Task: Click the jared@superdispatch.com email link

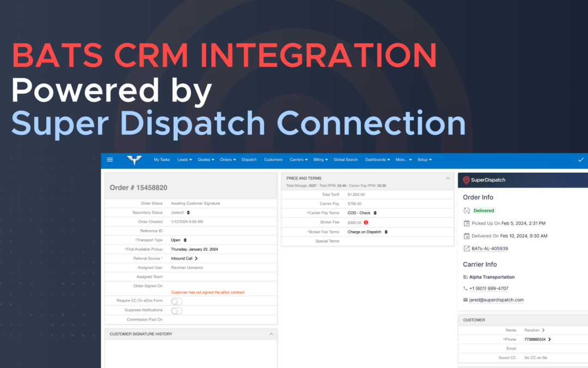Action: point(496,300)
